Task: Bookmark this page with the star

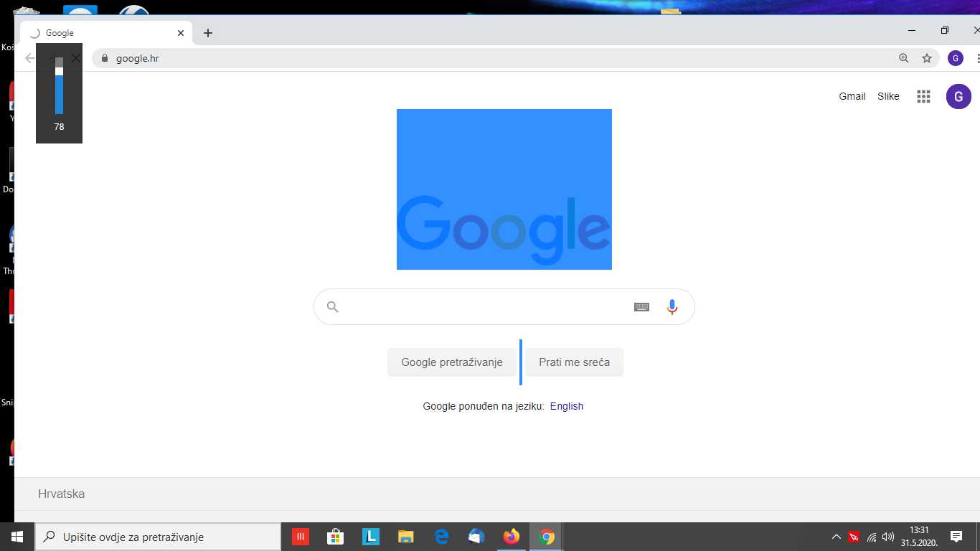Action: [x=927, y=58]
